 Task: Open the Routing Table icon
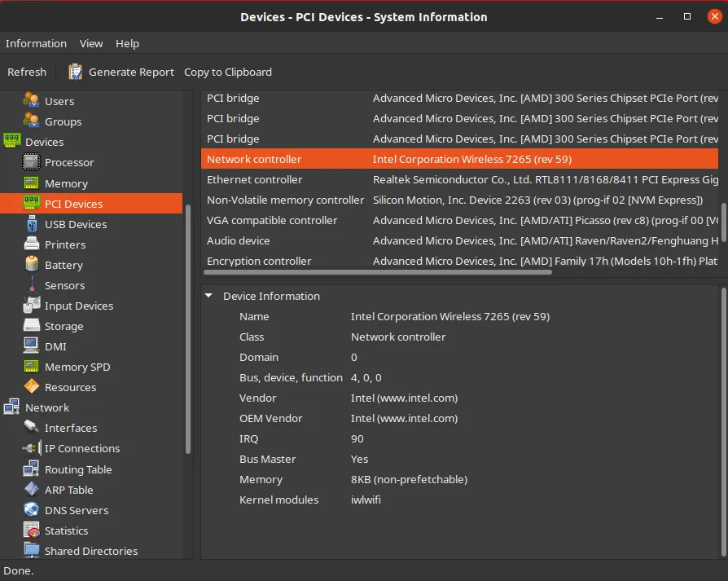[x=31, y=469]
